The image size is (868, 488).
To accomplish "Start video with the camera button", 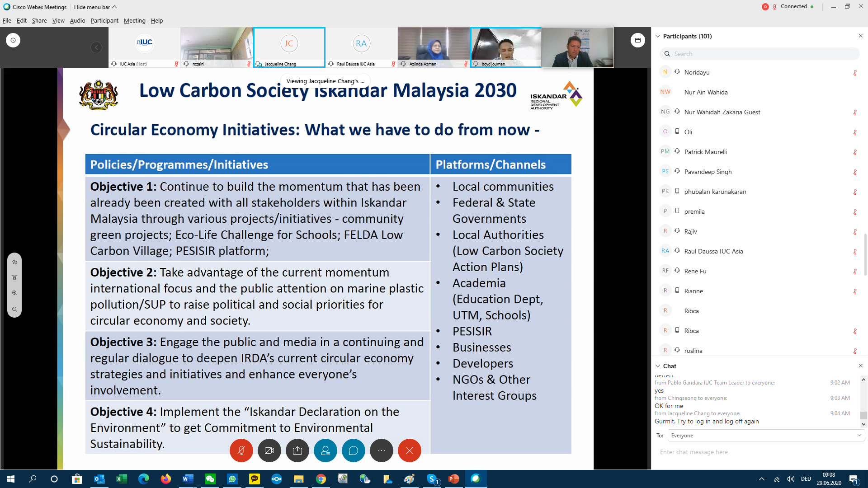I will (x=269, y=450).
